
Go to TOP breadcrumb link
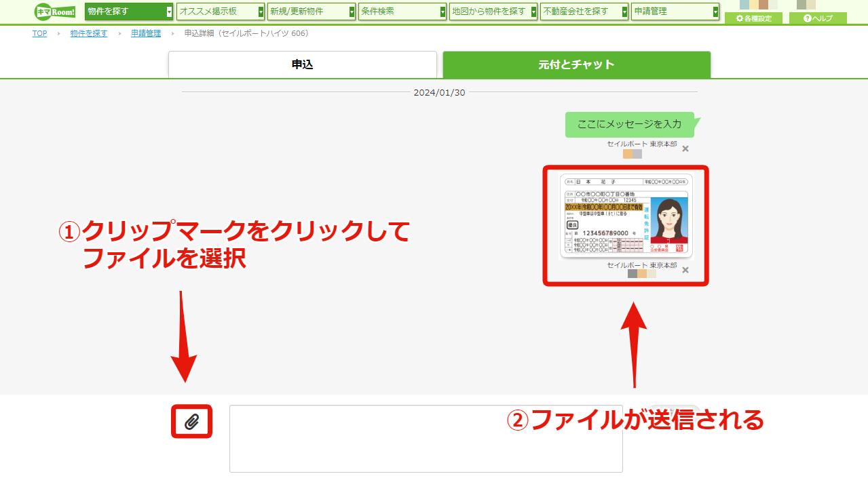[39, 34]
